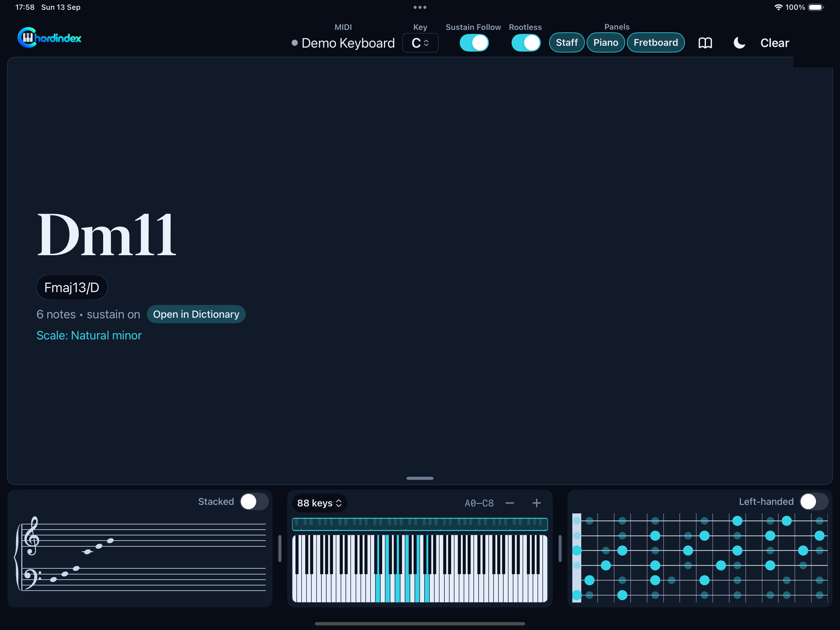The image size is (840, 630).
Task: Open the chord dictionary book icon
Action: 705,43
